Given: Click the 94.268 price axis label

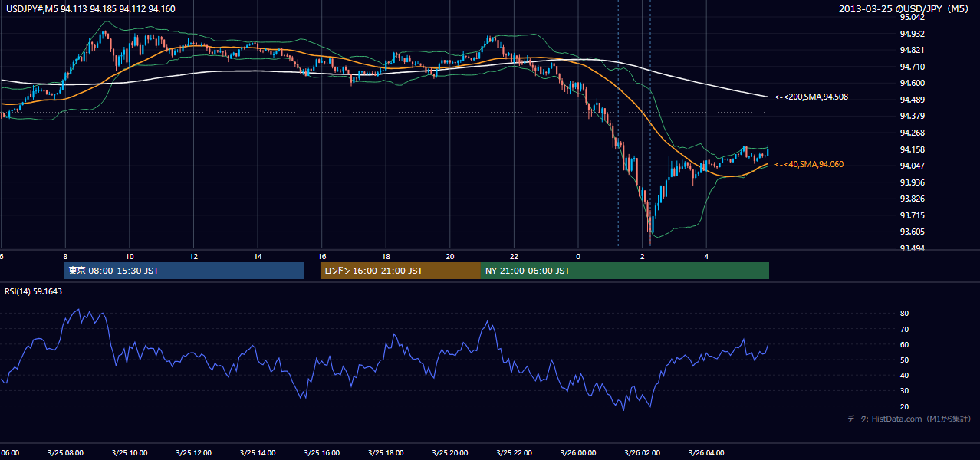Looking at the screenshot, I should point(913,133).
